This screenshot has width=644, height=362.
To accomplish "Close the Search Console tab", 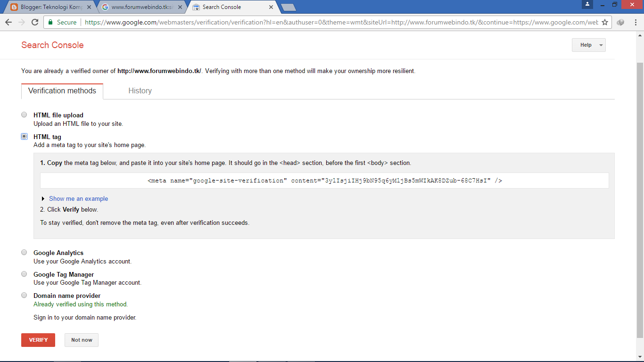I will 271,7.
